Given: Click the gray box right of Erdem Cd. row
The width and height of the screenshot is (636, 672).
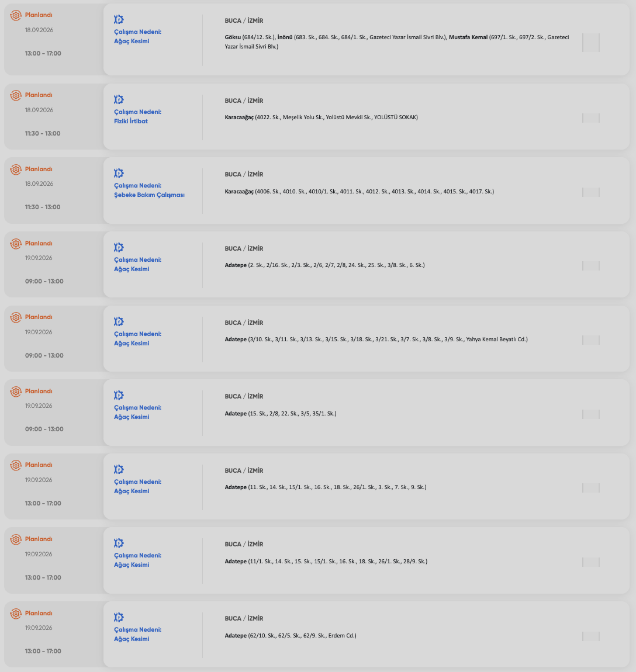Looking at the screenshot, I should point(591,636).
